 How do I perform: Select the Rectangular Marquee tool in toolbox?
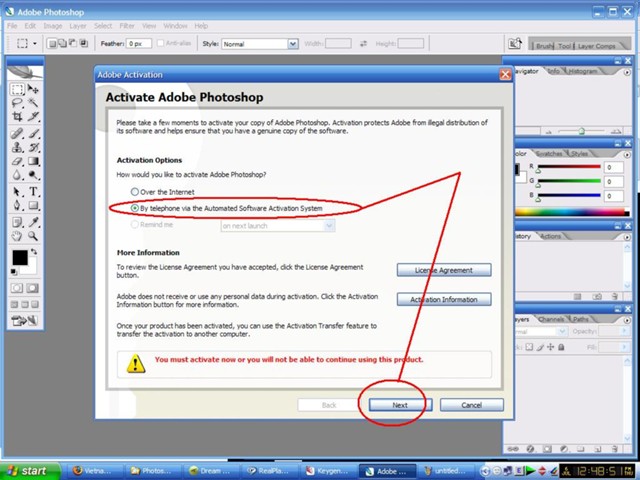[x=17, y=89]
